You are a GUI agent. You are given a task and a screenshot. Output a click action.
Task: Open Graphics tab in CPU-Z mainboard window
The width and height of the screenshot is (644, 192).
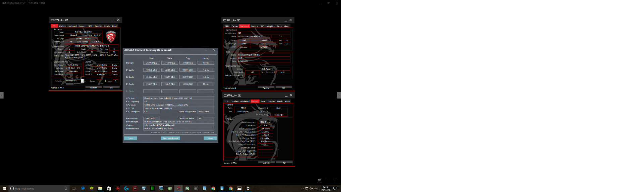point(271,26)
